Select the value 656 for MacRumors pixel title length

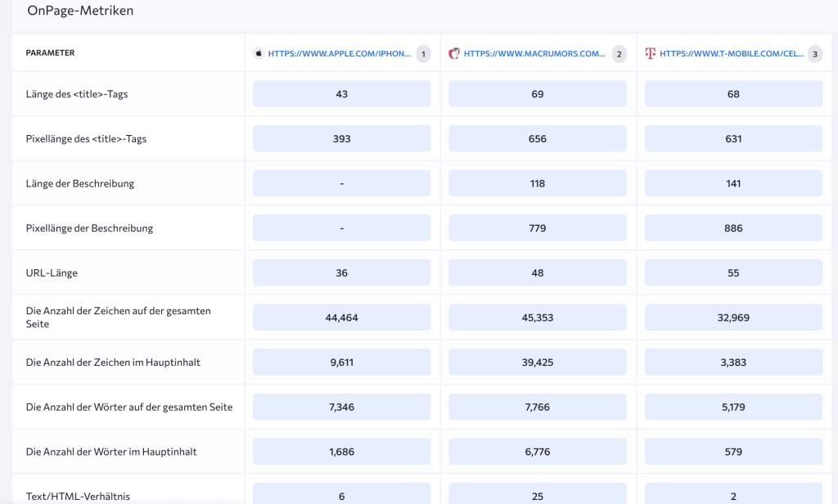click(537, 137)
